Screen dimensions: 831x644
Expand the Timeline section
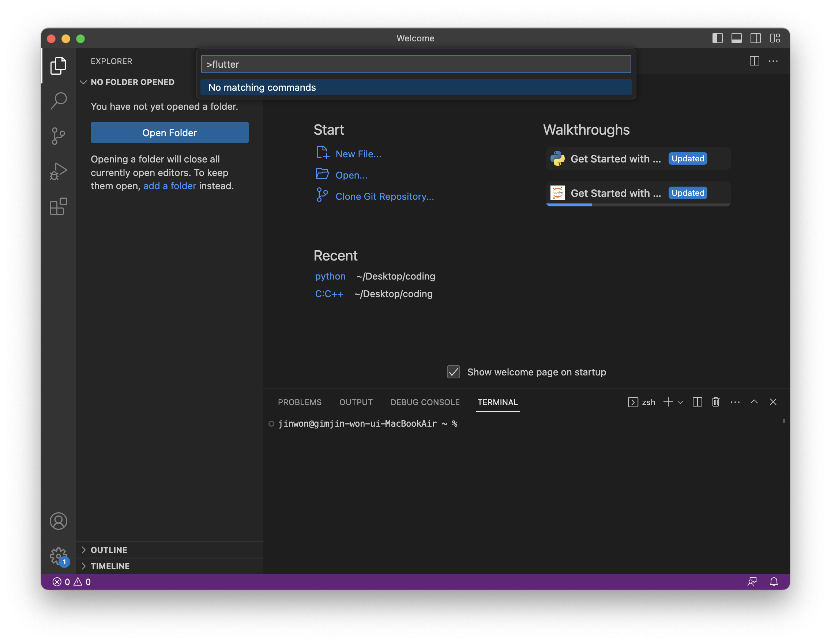click(170, 566)
